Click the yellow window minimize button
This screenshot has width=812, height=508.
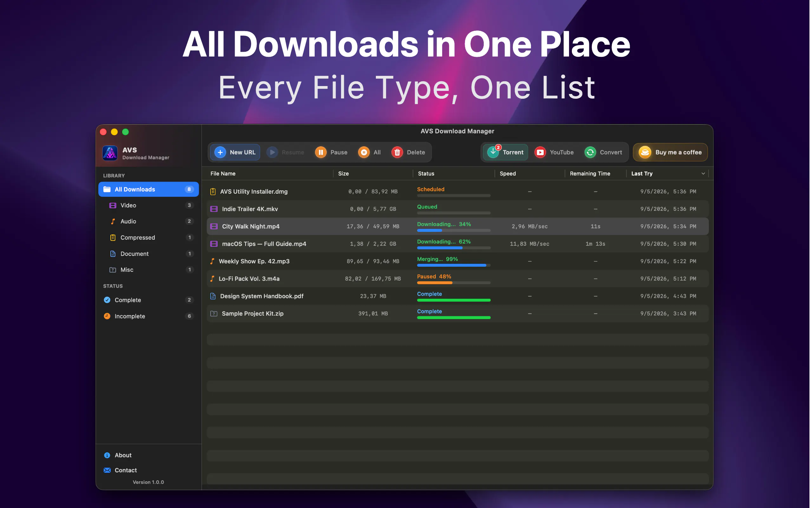point(115,132)
